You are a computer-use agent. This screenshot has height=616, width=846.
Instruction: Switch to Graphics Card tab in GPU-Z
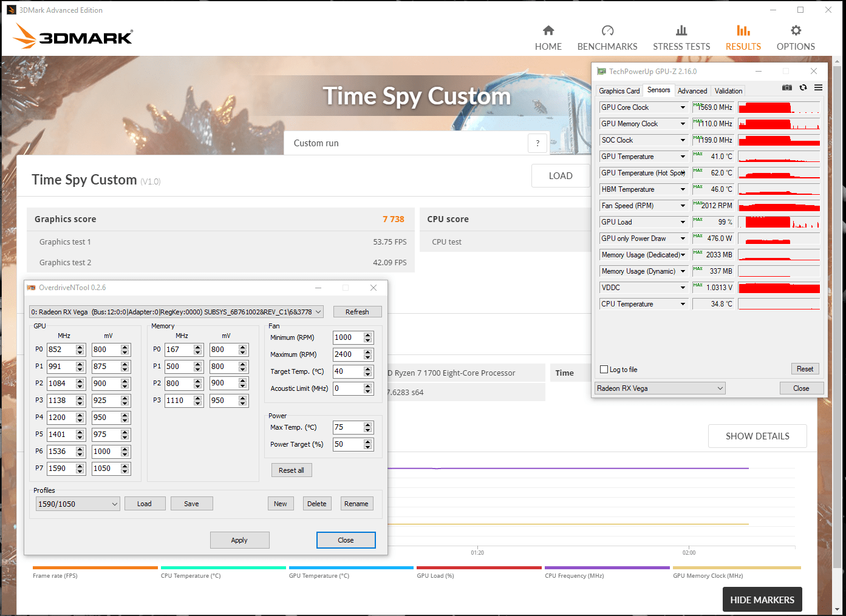(619, 91)
